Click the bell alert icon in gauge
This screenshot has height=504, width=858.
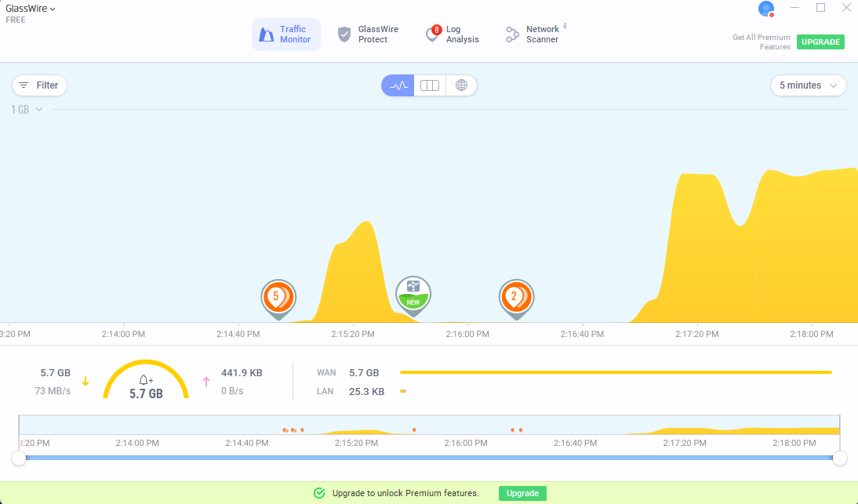click(x=146, y=380)
